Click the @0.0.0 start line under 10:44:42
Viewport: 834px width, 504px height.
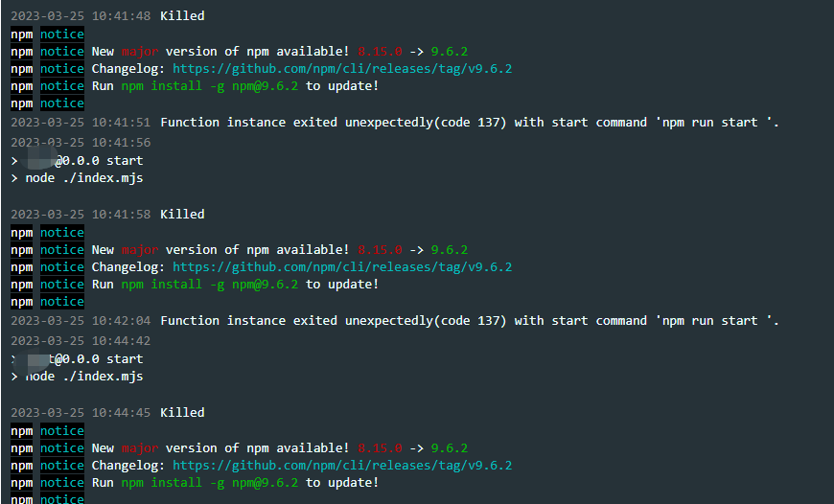click(77, 359)
